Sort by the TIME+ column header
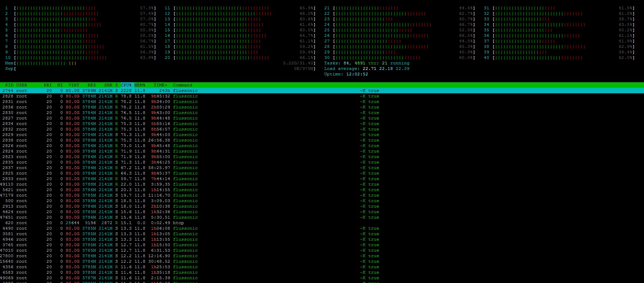 tap(161, 85)
